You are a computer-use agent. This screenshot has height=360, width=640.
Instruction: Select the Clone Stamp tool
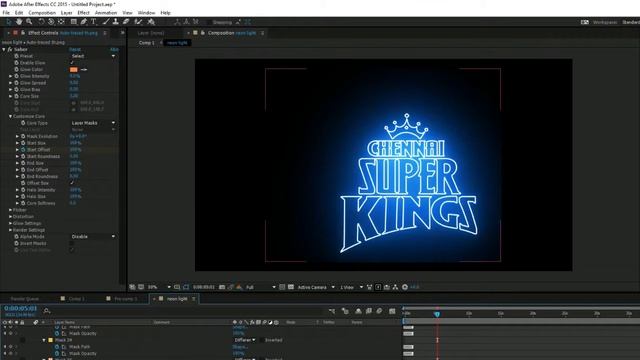coord(116,22)
